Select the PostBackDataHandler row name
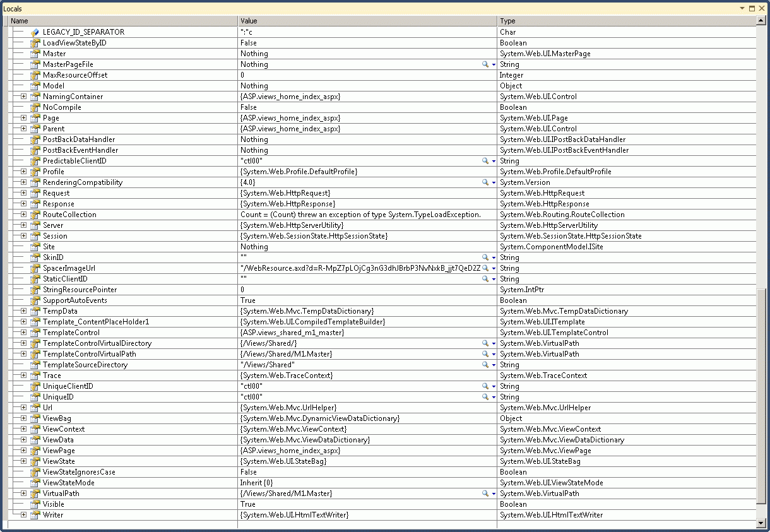770x532 pixels. (x=79, y=139)
